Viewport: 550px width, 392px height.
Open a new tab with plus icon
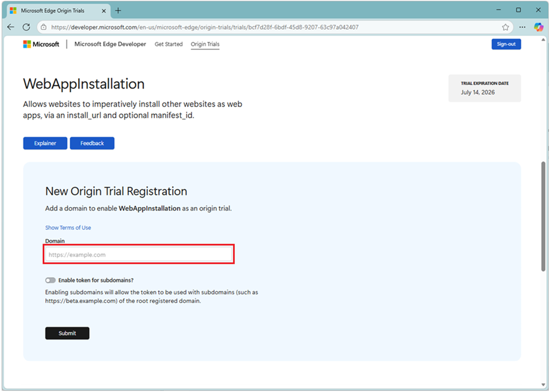[x=118, y=10]
